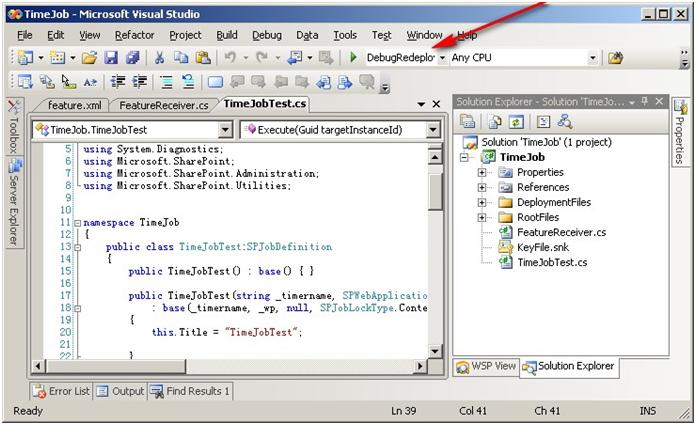The height and width of the screenshot is (425, 696).
Task: Decrease line indent with the toolbar icon
Action: 118,82
